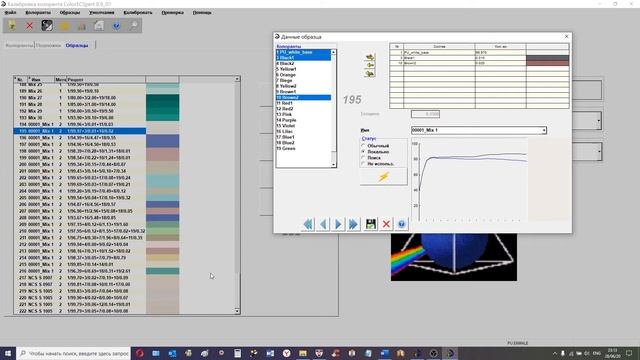
Task: Select colorant 19 Green in the list
Action: [x=303, y=149]
